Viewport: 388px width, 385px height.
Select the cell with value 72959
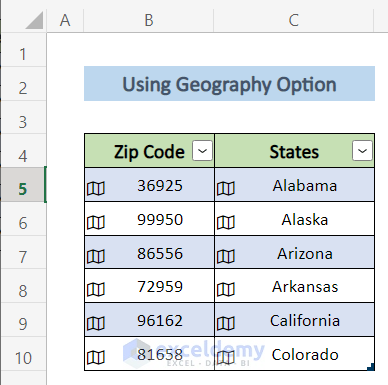[x=149, y=286]
